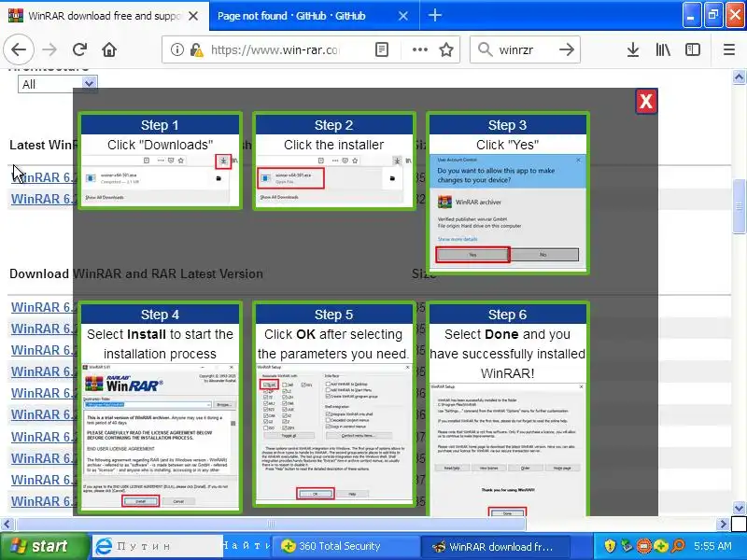Click the Step 2 Click the installer image
This screenshot has width=747, height=560.
click(334, 161)
